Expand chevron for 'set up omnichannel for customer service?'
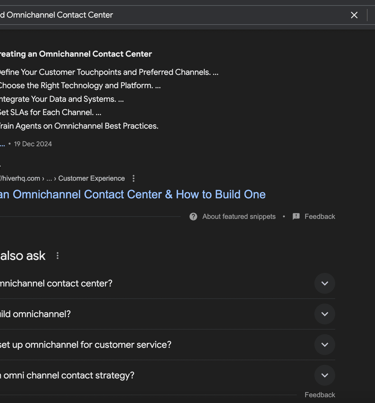Screen dimensions: 375x403 [x=325, y=345]
